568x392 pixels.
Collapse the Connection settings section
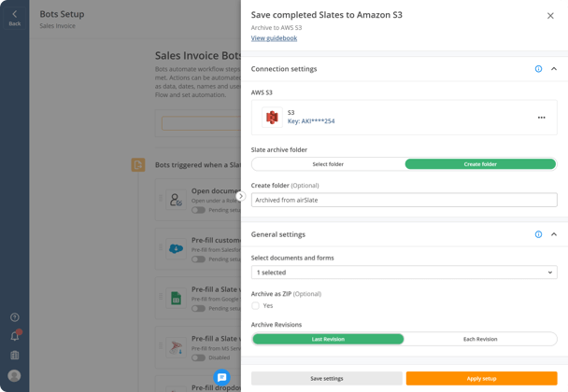tap(554, 69)
